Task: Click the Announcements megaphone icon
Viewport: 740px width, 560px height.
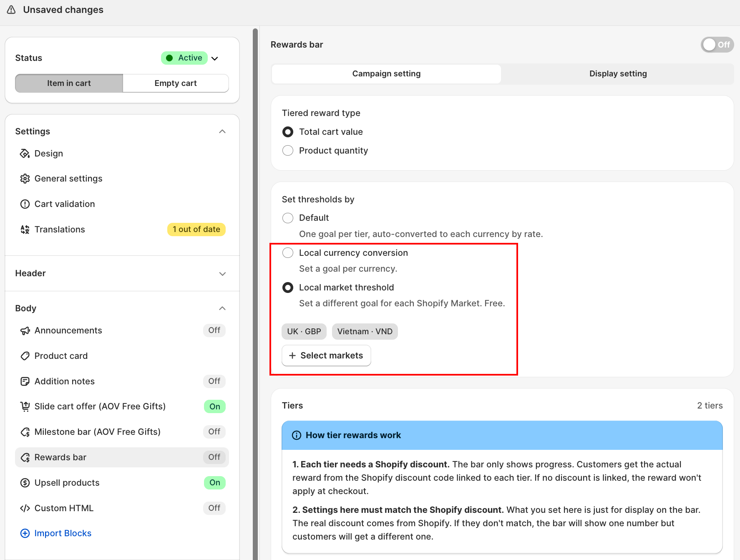Action: 25,330
